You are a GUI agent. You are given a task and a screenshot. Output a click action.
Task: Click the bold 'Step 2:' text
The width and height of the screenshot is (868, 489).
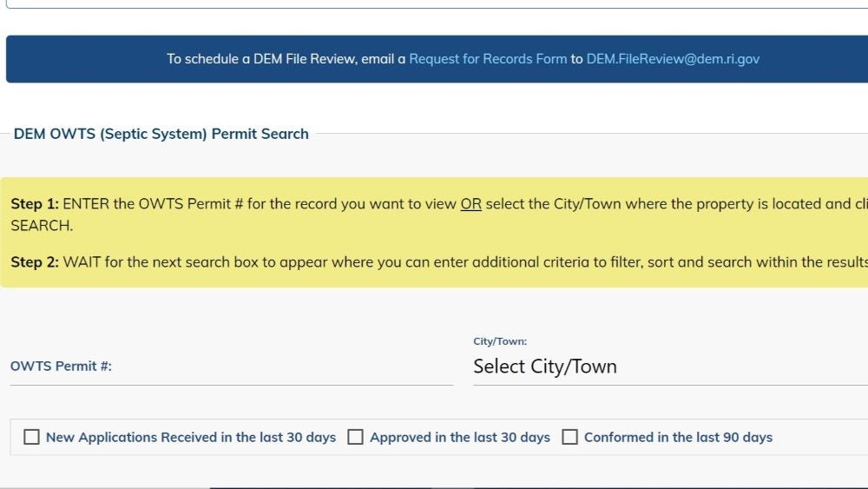coord(35,262)
